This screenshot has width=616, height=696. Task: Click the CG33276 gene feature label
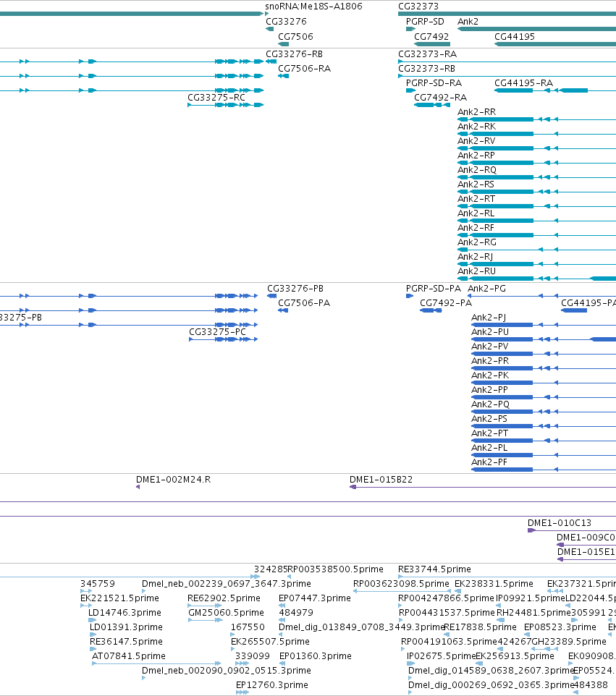[x=286, y=21]
